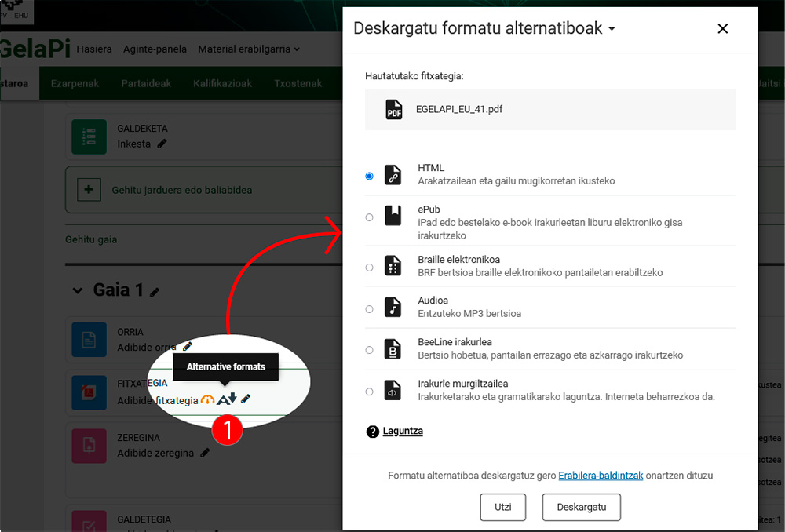Screen dimensions: 785x532
Task: Collapse the Gaia 1 section
Action: [77, 290]
